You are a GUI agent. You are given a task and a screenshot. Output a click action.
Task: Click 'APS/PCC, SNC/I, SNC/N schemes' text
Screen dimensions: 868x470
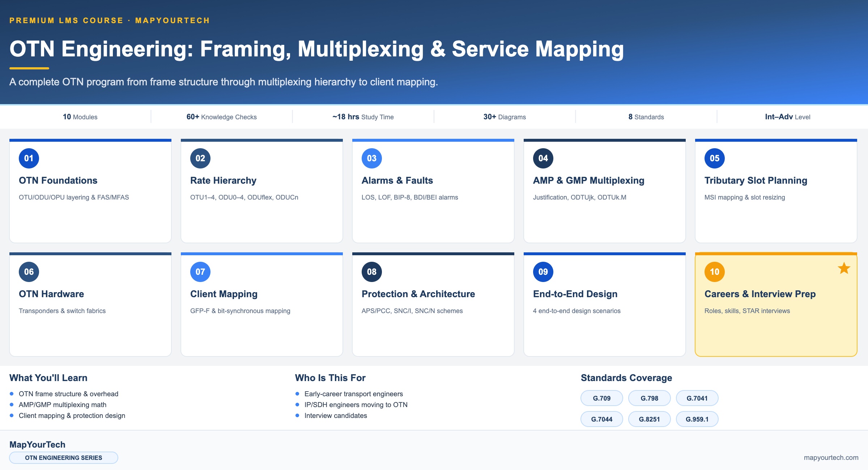[412, 311]
